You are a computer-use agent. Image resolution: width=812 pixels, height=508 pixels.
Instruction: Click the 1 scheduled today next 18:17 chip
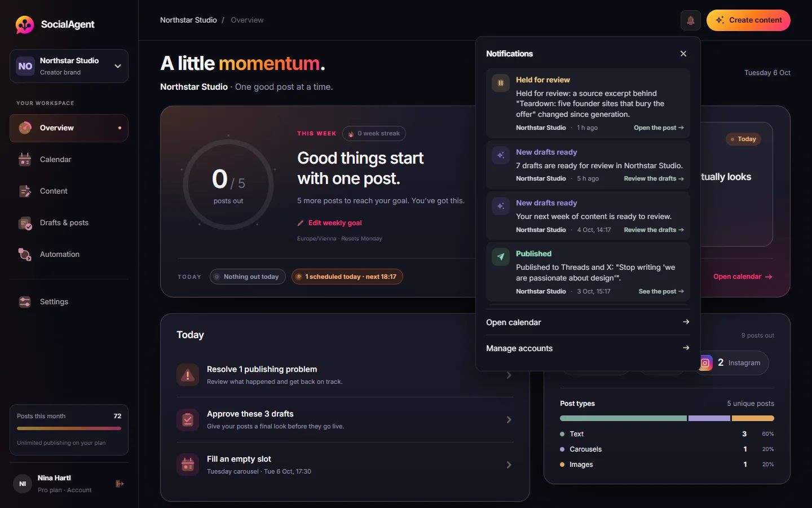(347, 277)
